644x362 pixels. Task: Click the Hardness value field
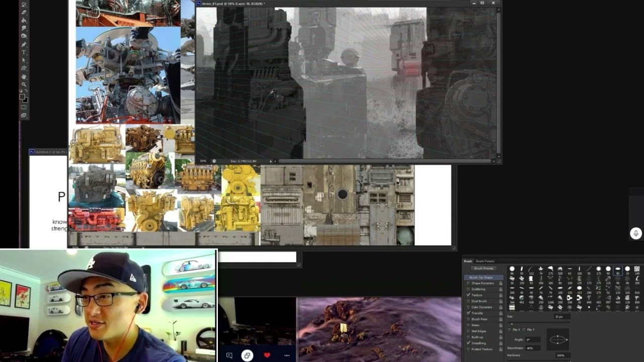562,355
